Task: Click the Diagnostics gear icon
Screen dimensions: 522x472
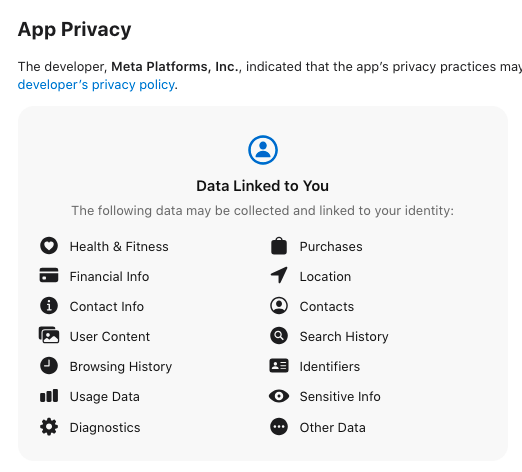Action: [x=49, y=427]
